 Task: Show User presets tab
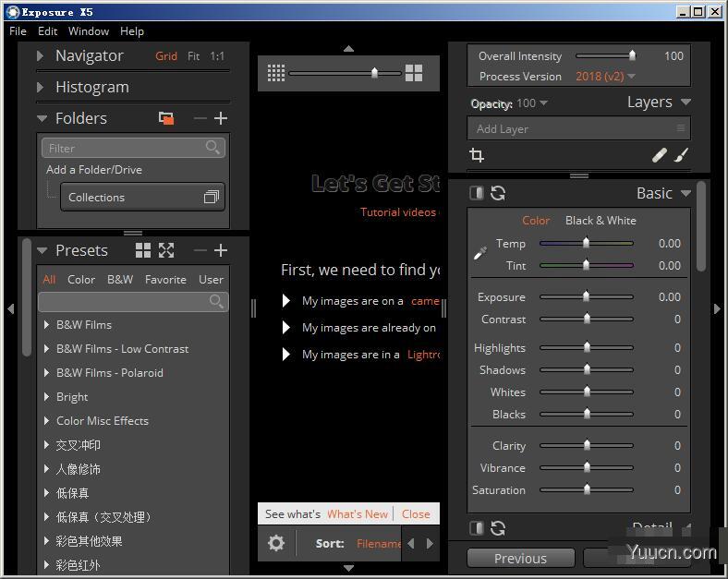tap(211, 279)
